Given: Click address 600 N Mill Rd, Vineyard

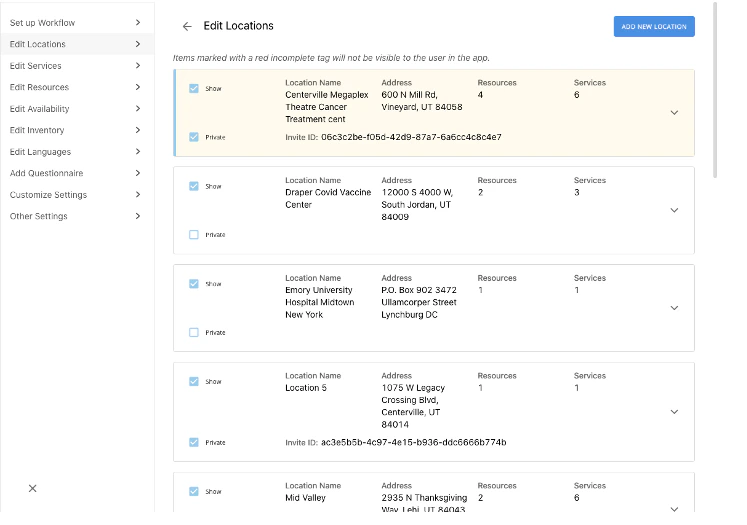Looking at the screenshot, I should 422,101.
